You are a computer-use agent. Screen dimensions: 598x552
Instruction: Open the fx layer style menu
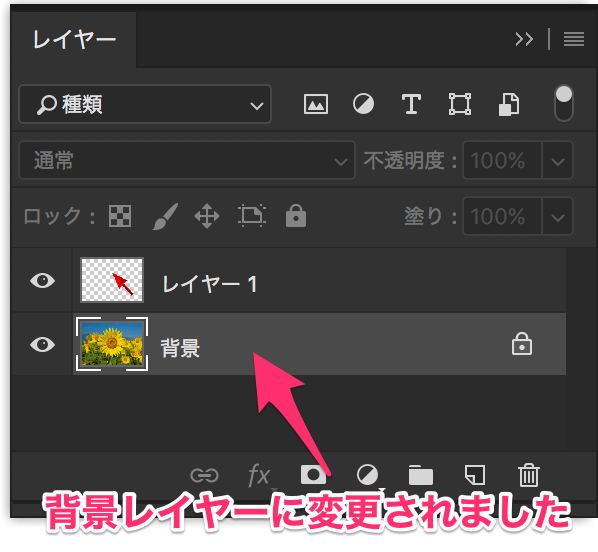(259, 475)
